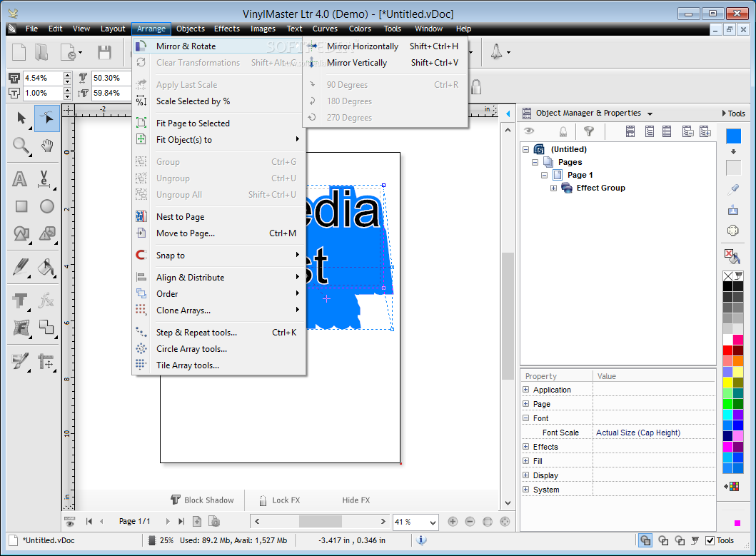Image resolution: width=756 pixels, height=556 pixels.
Task: Toggle the eye visibility icon in Object Manager
Action: [529, 131]
